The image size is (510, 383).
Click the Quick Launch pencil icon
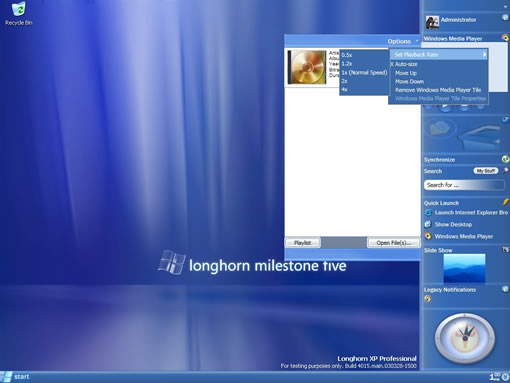click(x=505, y=202)
